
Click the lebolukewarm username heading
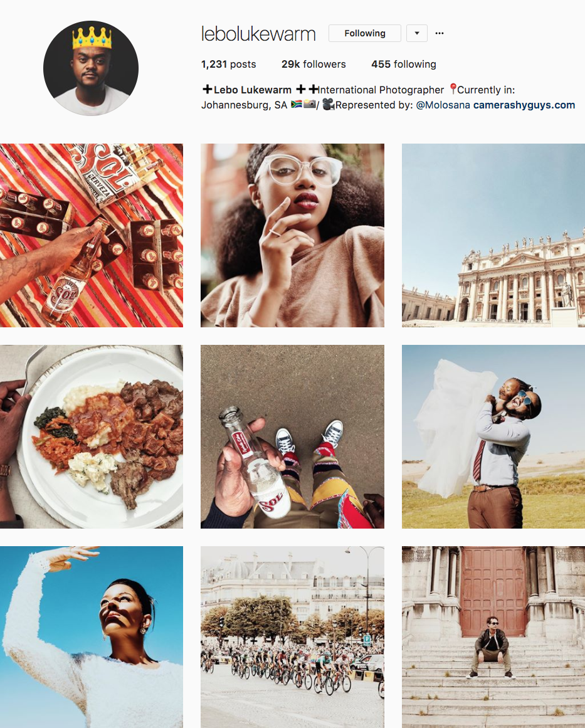[258, 34]
